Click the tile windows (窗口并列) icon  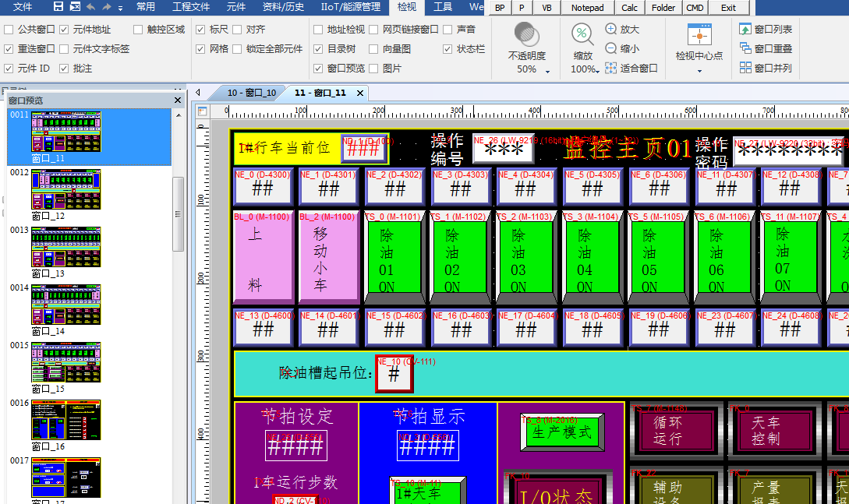tap(745, 69)
